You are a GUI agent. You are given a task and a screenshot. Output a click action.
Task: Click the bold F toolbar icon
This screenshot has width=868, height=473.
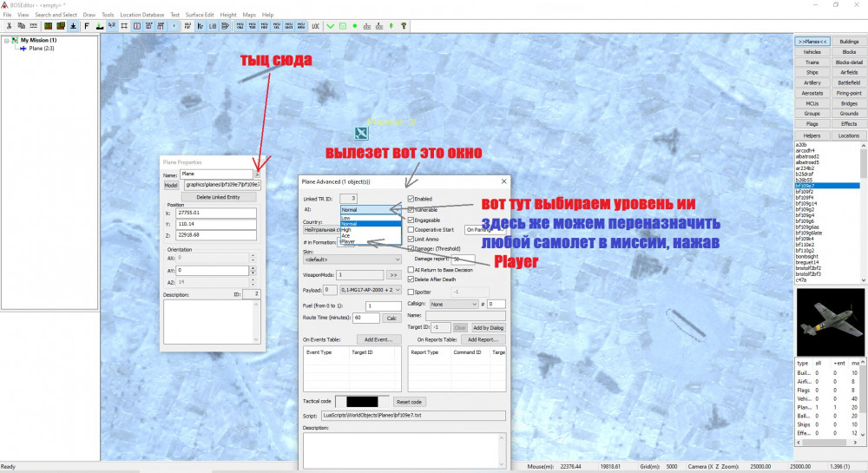tap(87, 26)
